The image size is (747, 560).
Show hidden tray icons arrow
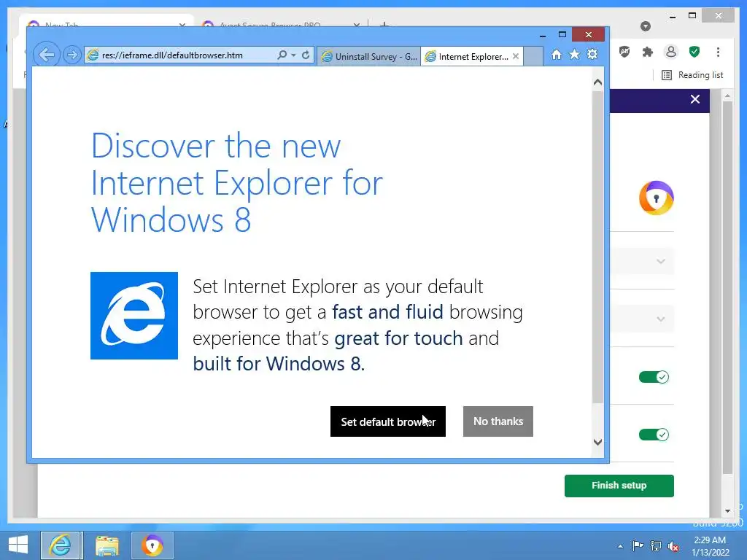[620, 546]
